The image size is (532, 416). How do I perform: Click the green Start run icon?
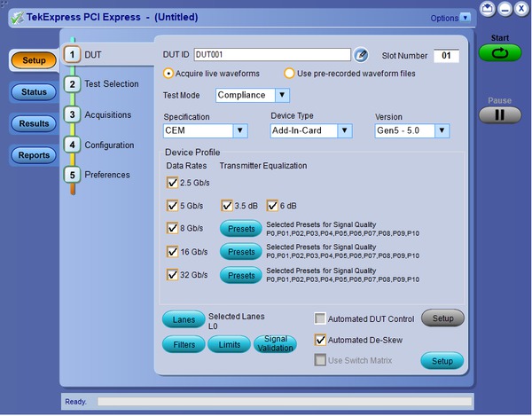500,53
